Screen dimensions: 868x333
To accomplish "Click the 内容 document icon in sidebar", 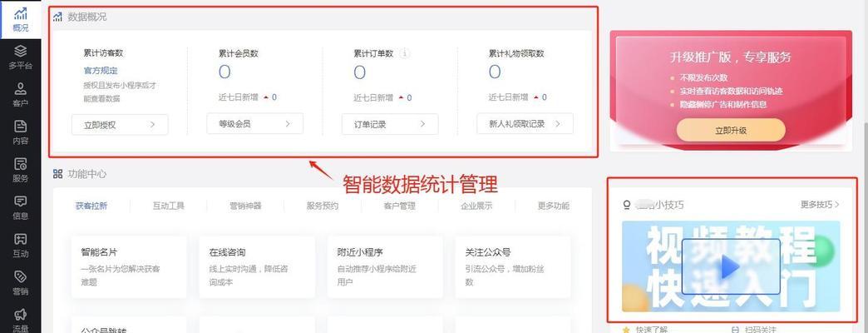I will click(x=21, y=126).
